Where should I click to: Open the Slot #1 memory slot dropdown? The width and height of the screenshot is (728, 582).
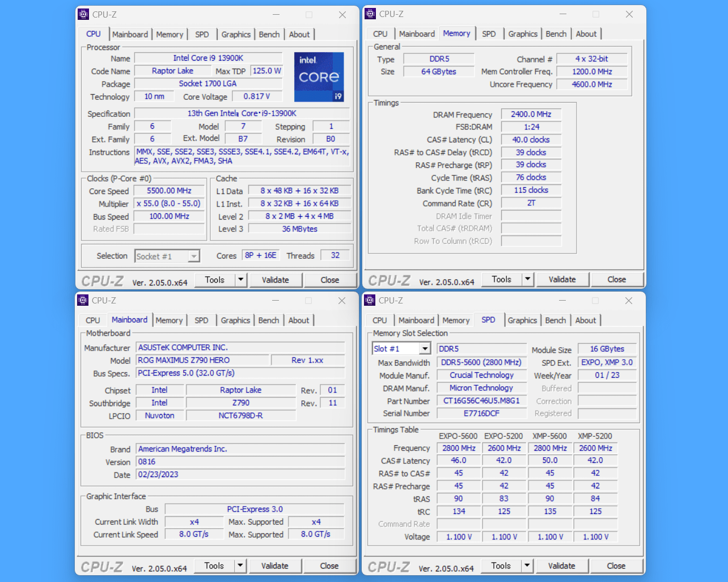click(425, 349)
